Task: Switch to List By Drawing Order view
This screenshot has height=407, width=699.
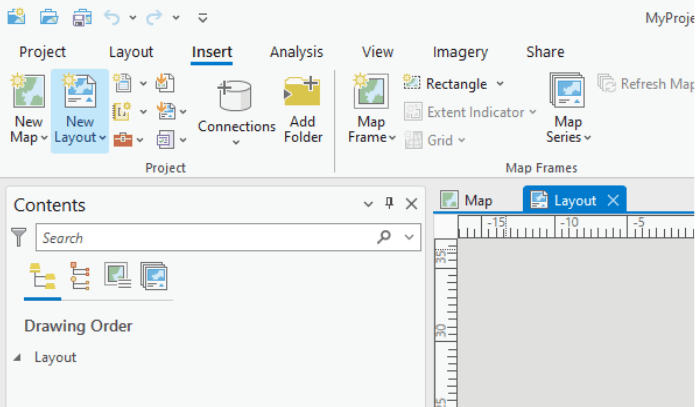Action: (41, 275)
